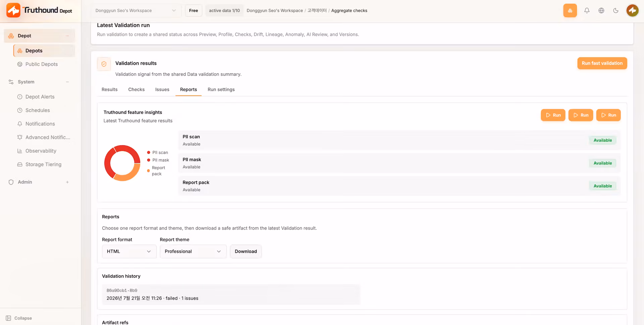Image resolution: width=644 pixels, height=325 pixels.
Task: Collapse the System sidebar section
Action: click(x=67, y=82)
